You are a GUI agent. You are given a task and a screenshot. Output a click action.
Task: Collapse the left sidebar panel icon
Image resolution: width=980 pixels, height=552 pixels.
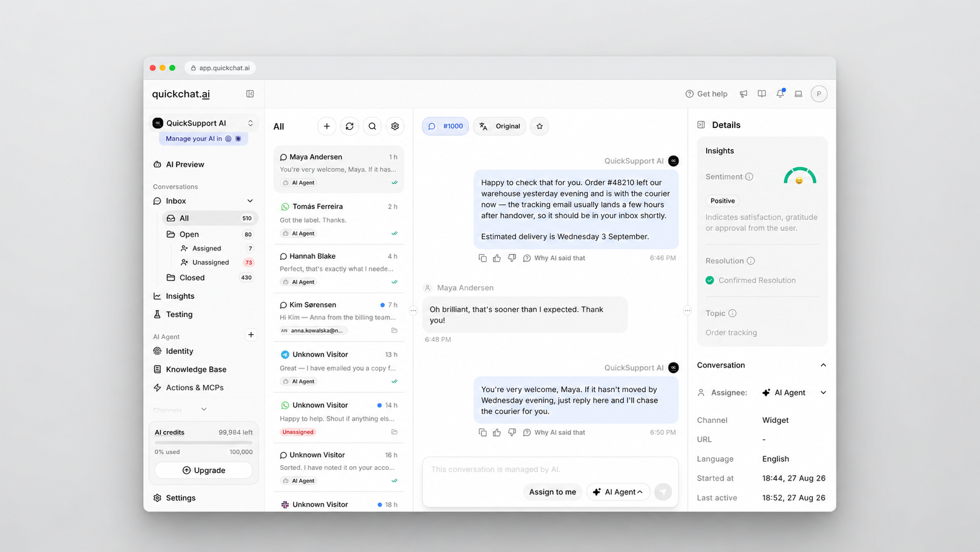tap(250, 94)
